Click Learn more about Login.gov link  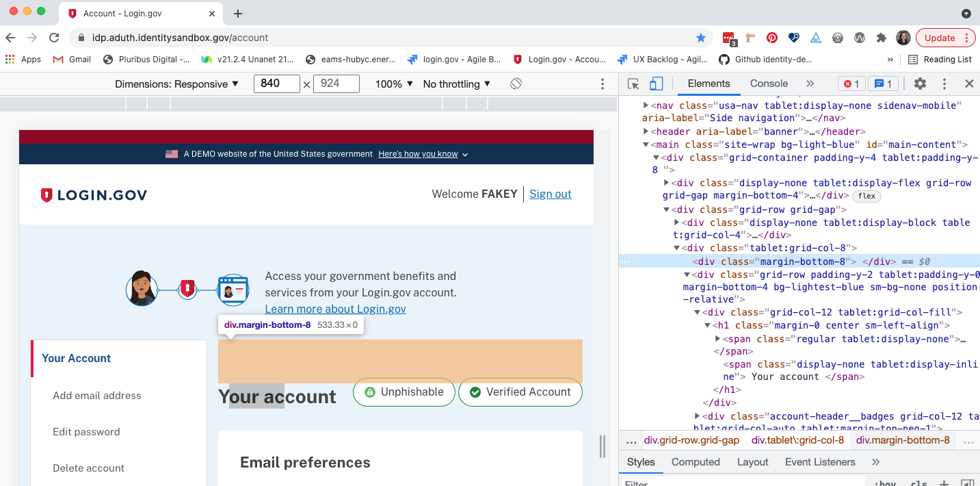pos(335,309)
